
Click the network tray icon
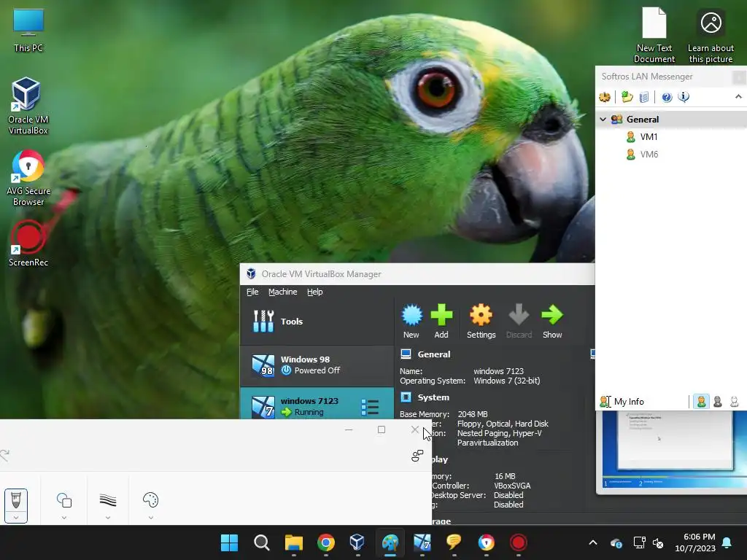coord(639,542)
